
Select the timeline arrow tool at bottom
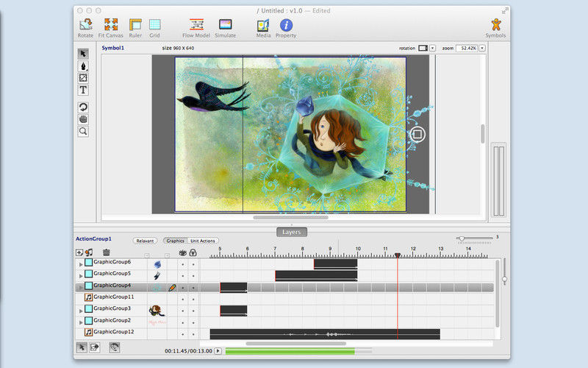pos(82,347)
